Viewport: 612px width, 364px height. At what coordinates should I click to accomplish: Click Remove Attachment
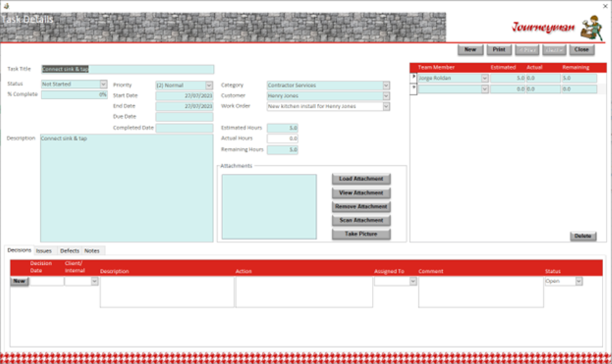[361, 206]
